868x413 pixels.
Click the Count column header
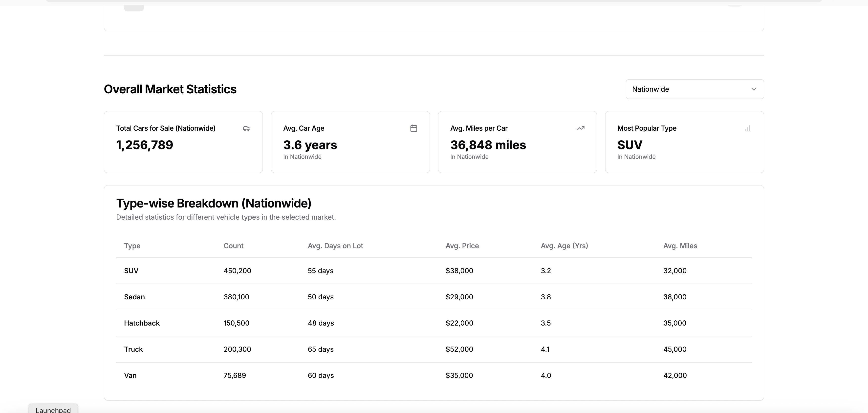233,246
